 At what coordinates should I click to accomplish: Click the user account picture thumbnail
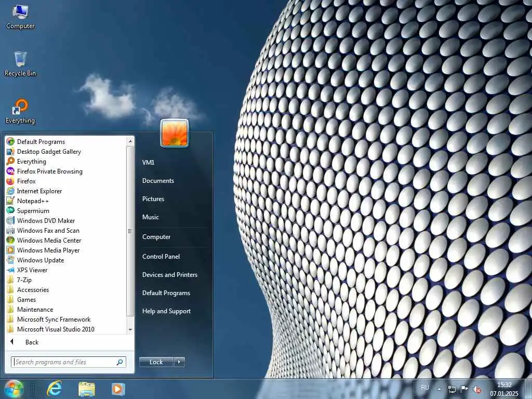point(175,134)
